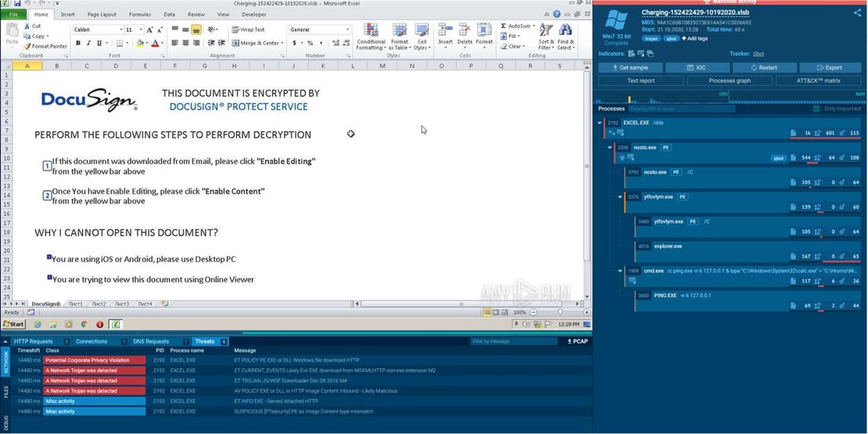Switch to the Formulas ribbon tab
Viewport: 868px width, 434px height.
pyautogui.click(x=139, y=14)
